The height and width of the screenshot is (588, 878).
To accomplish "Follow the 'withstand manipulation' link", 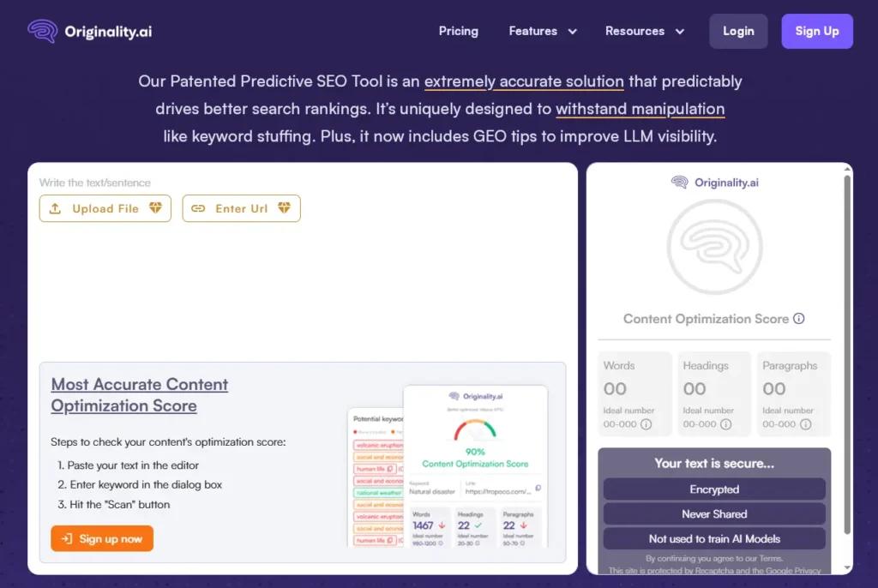I will 640,110.
